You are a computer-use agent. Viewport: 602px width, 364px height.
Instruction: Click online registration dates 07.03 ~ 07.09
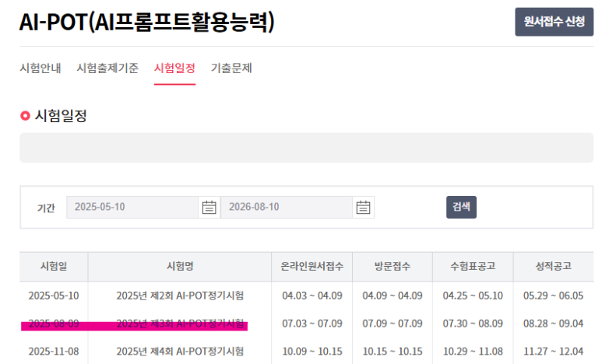point(312,324)
